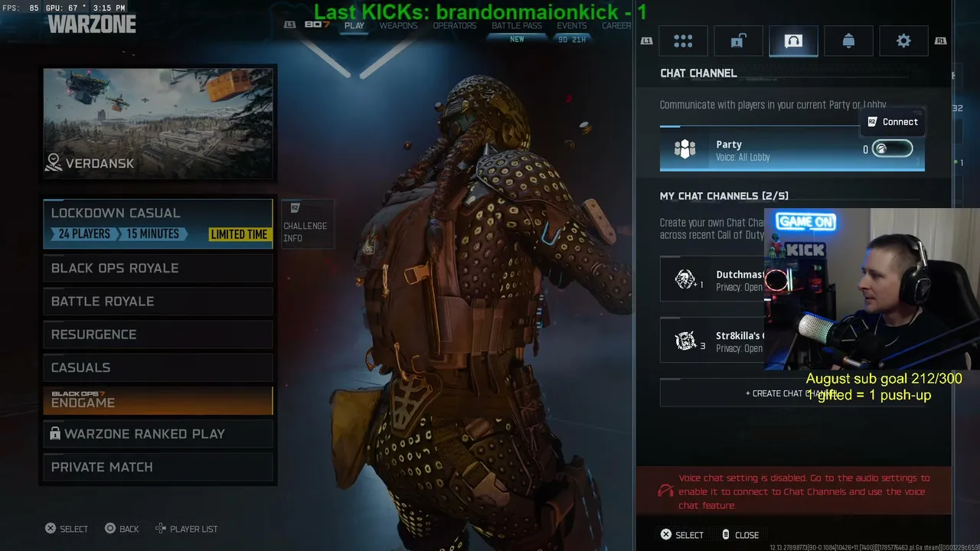
Task: Open Private Match
Action: 158,467
